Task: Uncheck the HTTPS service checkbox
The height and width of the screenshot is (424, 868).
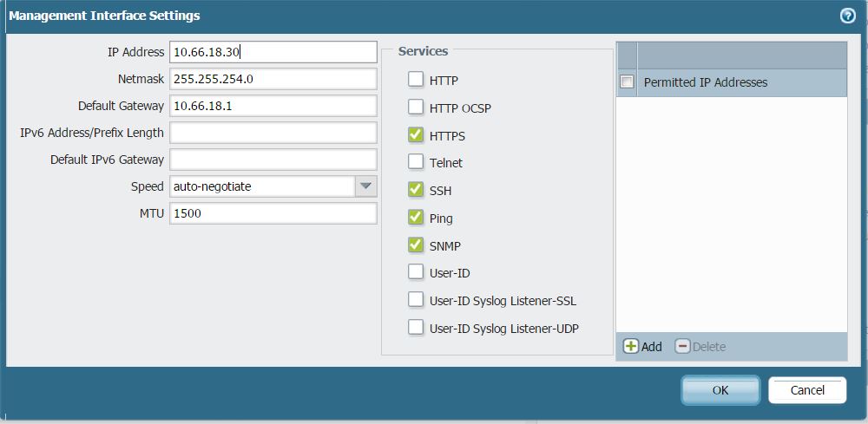Action: (x=416, y=135)
